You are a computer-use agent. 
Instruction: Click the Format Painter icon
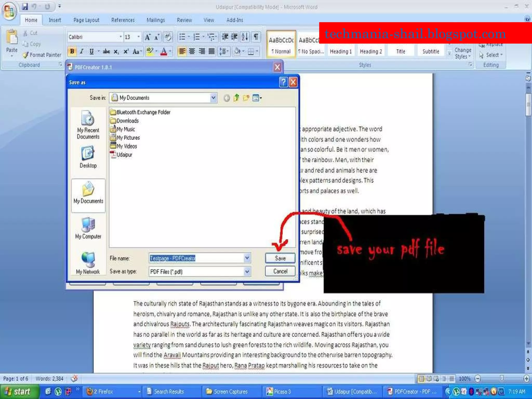[25, 55]
